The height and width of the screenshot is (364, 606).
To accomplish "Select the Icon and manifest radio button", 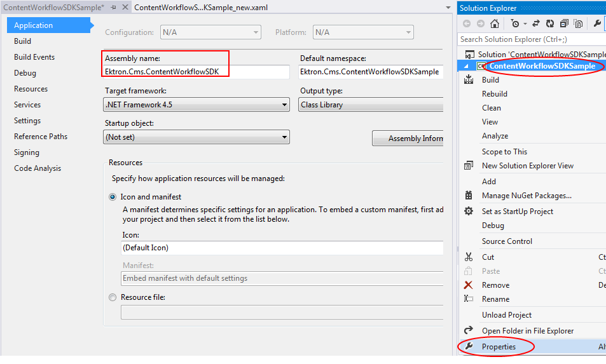I will tap(113, 197).
